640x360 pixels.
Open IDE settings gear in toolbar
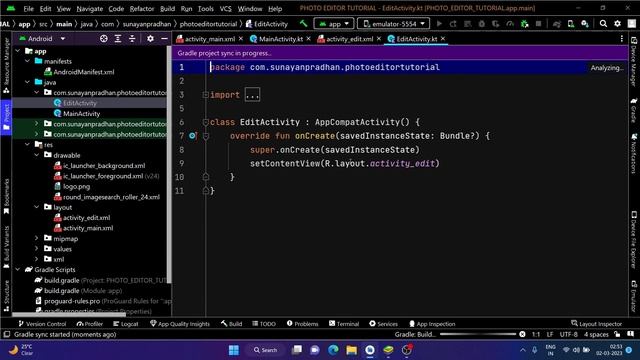coord(617,24)
